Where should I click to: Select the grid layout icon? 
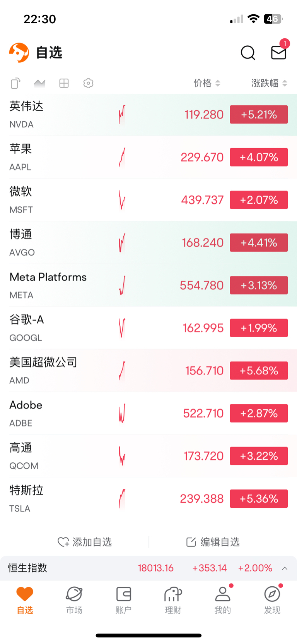coord(64,83)
